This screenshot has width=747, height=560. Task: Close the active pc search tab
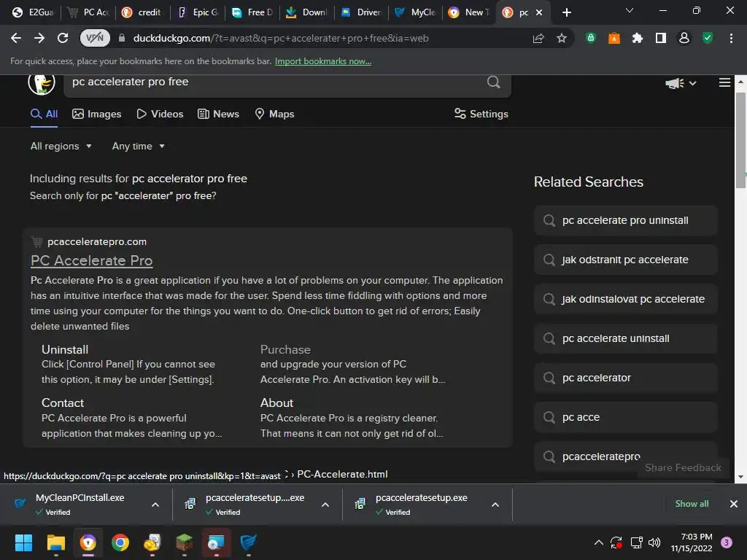pos(539,12)
